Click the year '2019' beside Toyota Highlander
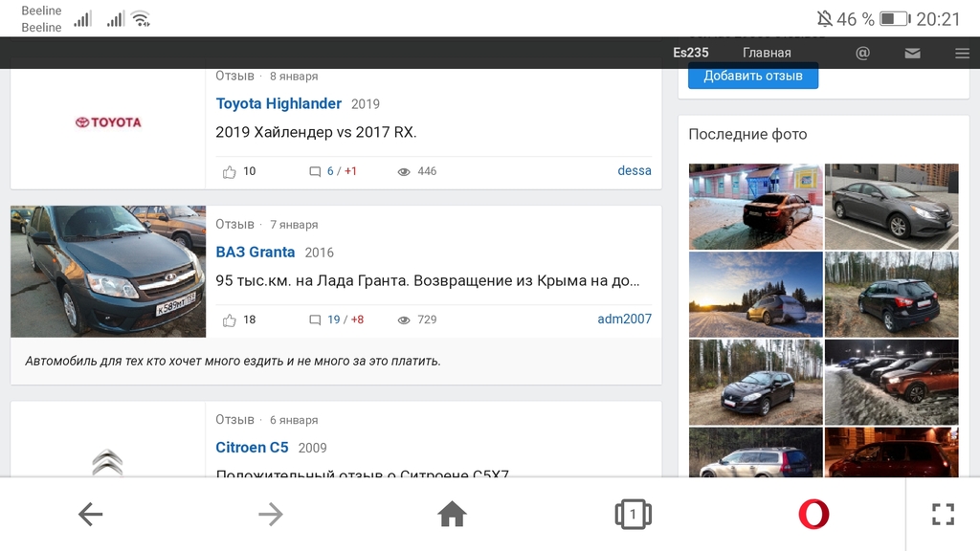This screenshot has width=980, height=551. [x=366, y=104]
